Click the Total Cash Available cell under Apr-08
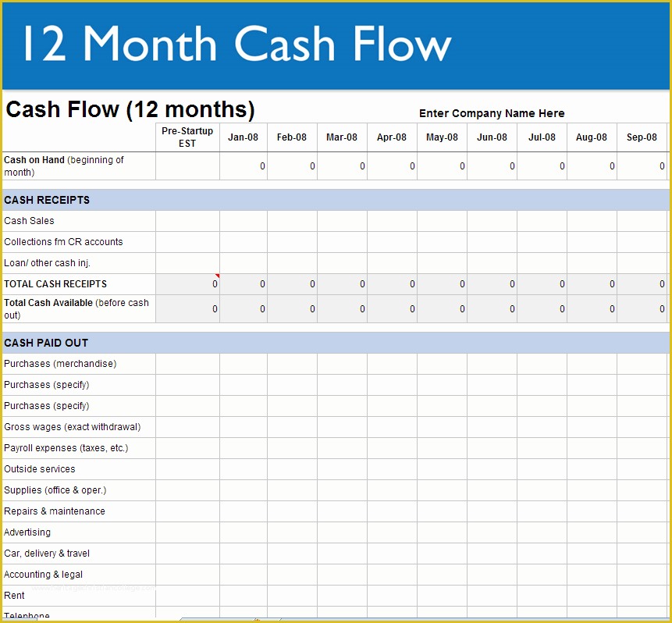Image resolution: width=672 pixels, height=623 pixels. pos(392,308)
